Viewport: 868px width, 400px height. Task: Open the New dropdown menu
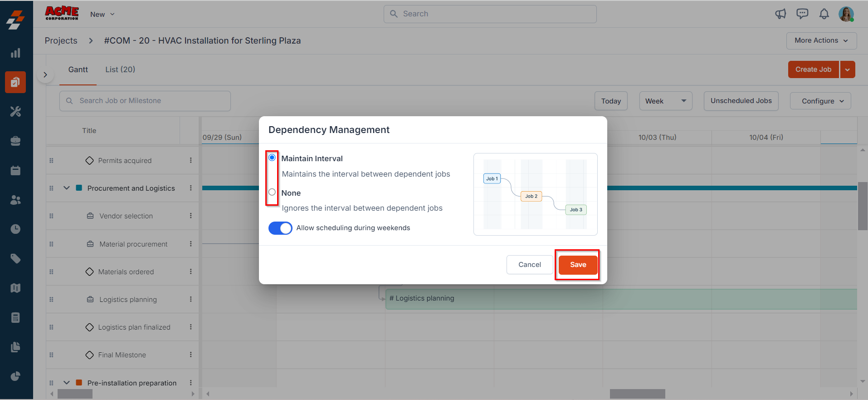click(x=102, y=15)
